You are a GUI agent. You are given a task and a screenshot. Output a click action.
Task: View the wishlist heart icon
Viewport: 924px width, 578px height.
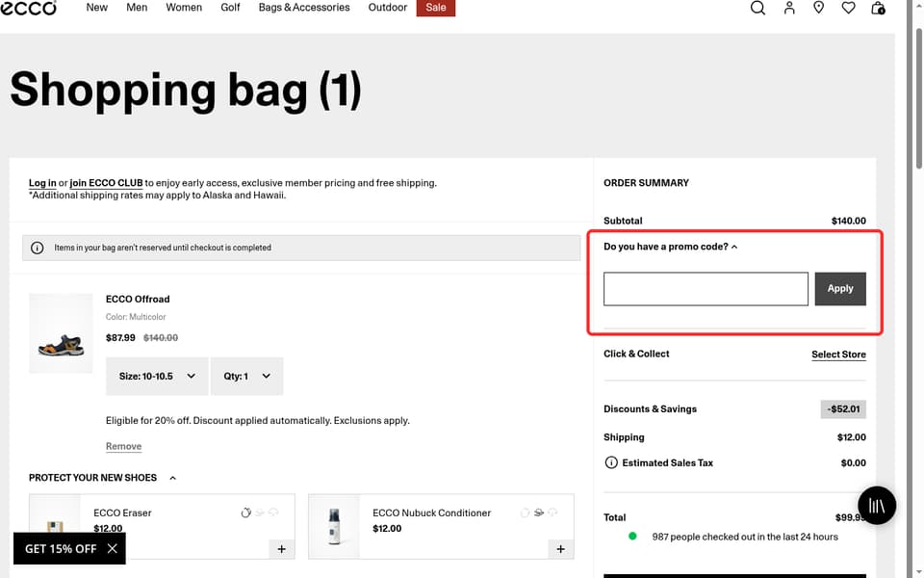click(848, 8)
